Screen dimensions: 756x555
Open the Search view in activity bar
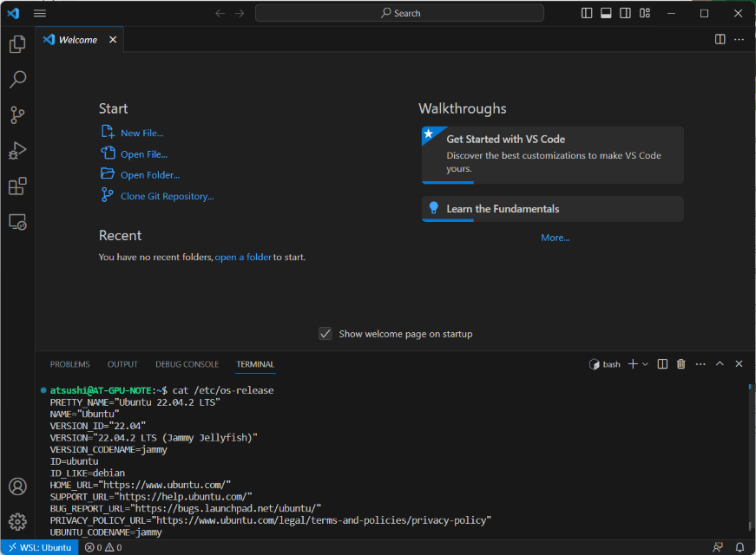click(x=17, y=80)
